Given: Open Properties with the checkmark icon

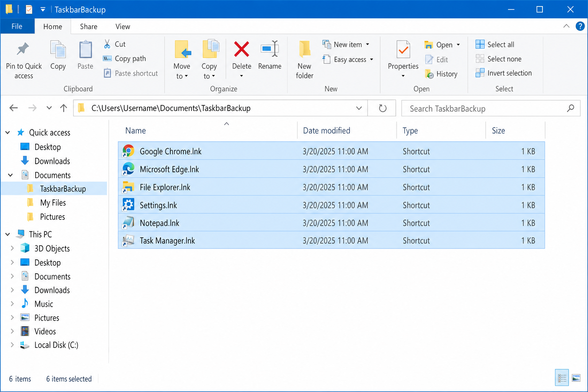Looking at the screenshot, I should tap(403, 50).
